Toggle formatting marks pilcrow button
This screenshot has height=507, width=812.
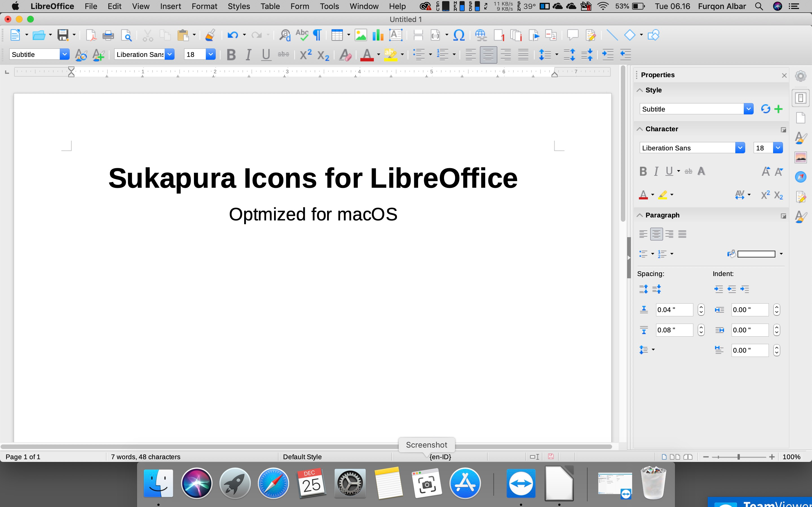pos(317,35)
